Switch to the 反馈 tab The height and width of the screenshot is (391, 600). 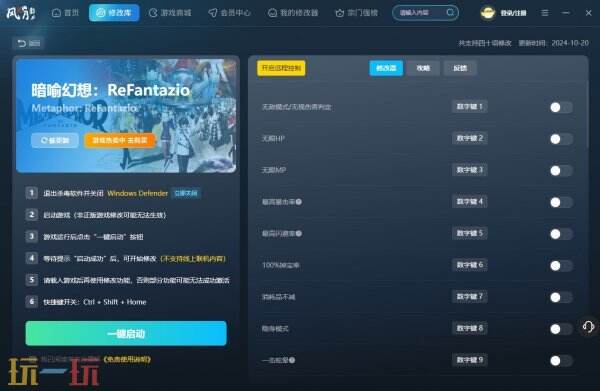(460, 68)
